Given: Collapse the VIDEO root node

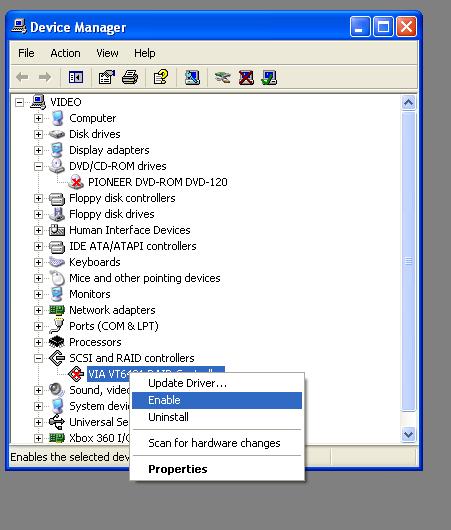Looking at the screenshot, I should [x=20, y=102].
